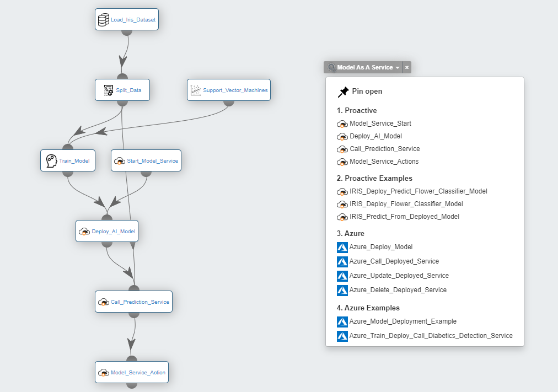
Task: Select the Model_Service_Action node label
Action: (138, 373)
